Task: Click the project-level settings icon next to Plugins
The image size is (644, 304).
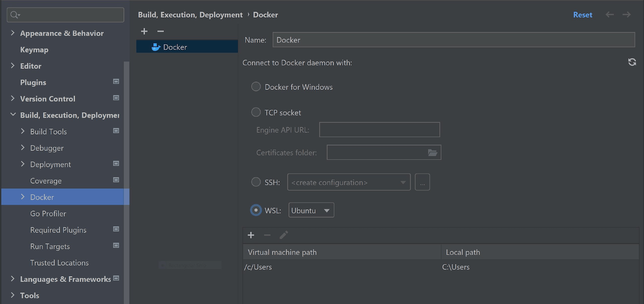Action: click(x=116, y=82)
